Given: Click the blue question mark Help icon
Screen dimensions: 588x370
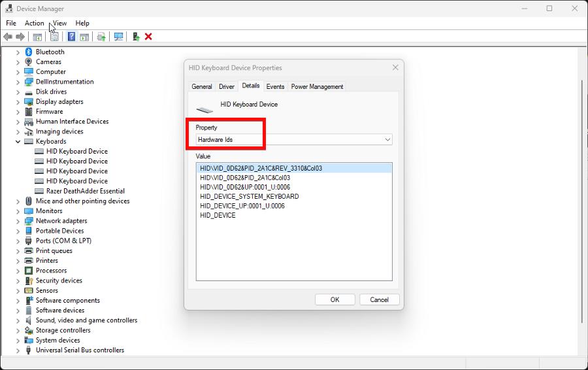Looking at the screenshot, I should coord(71,37).
